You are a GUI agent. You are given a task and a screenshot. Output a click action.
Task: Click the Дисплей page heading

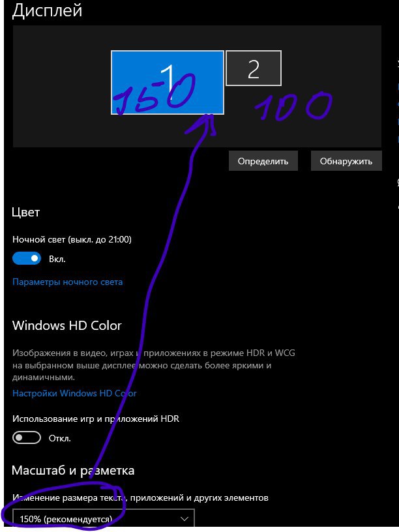coord(47,10)
